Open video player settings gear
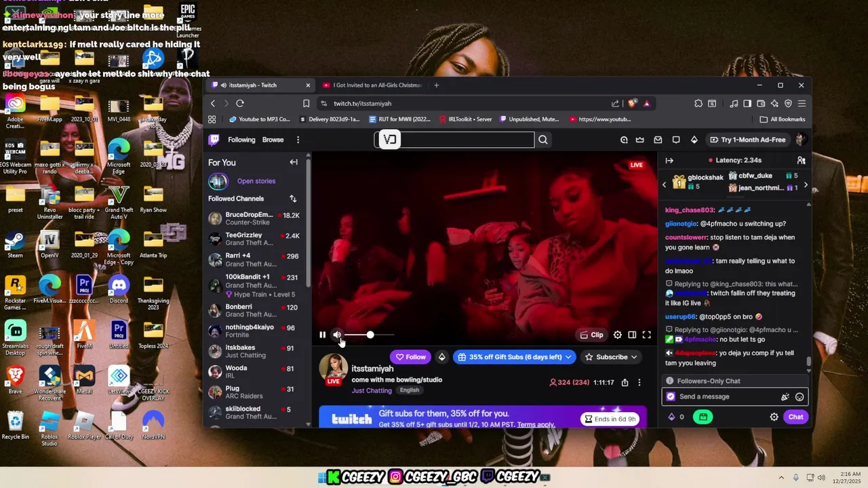This screenshot has width=868, height=488. click(x=618, y=335)
